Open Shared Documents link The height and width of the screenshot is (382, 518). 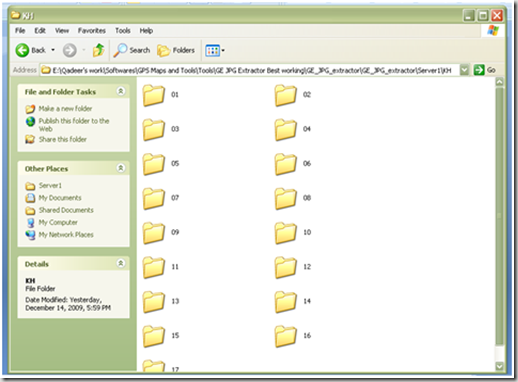click(66, 210)
